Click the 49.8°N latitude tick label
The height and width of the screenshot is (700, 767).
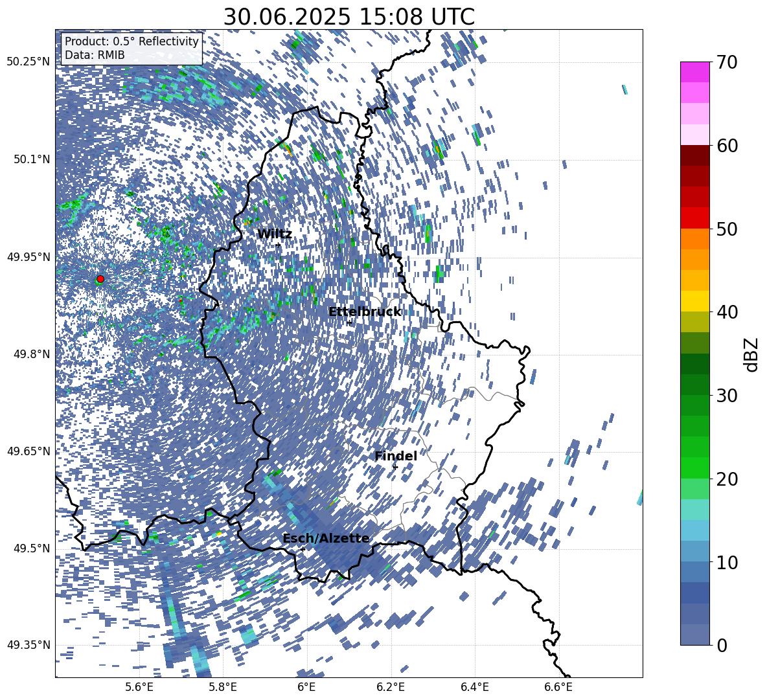point(32,354)
